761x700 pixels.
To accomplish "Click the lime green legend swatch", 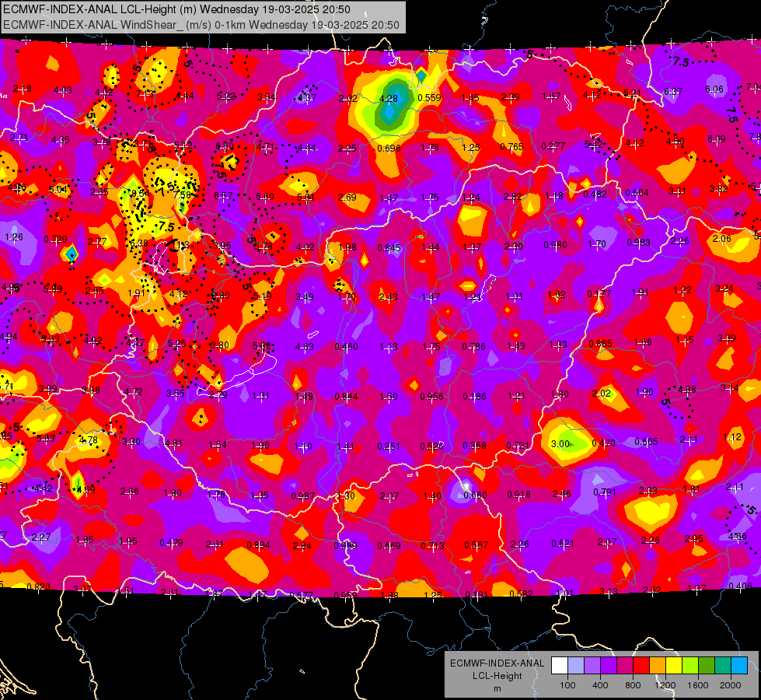I will click(x=690, y=666).
